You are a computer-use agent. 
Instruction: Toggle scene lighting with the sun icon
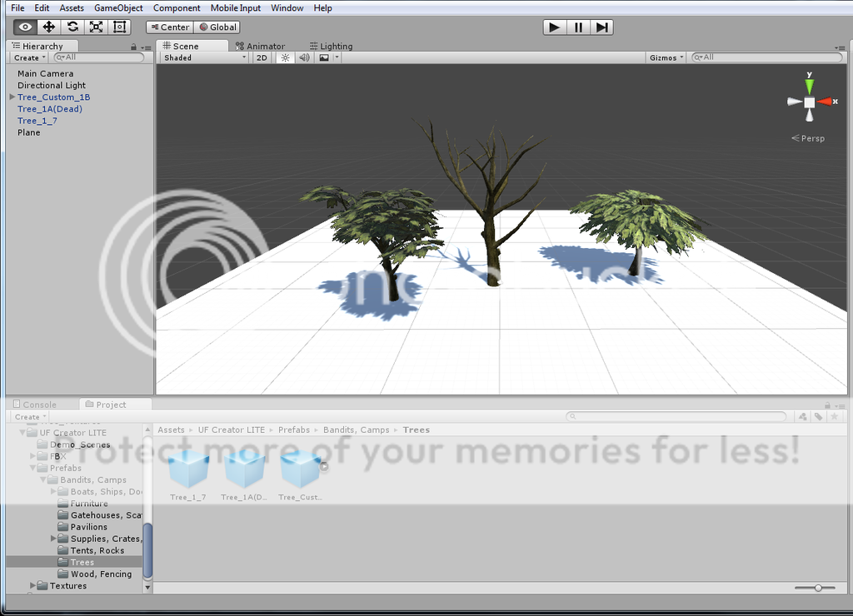coord(285,57)
